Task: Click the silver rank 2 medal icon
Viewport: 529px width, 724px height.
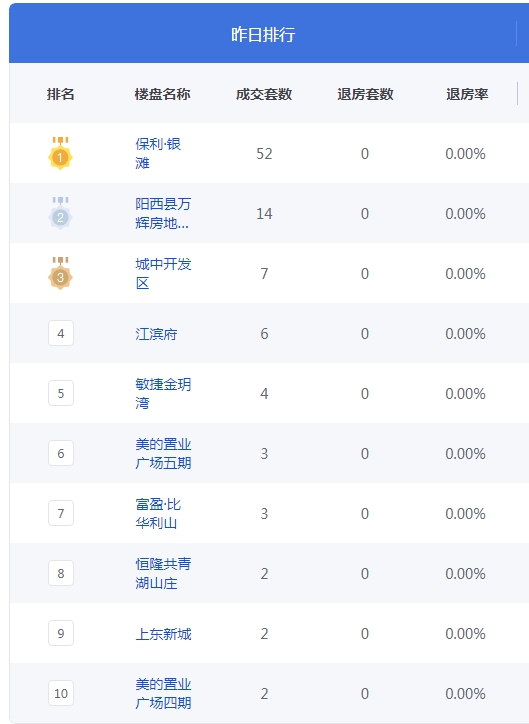Action: click(x=60, y=213)
